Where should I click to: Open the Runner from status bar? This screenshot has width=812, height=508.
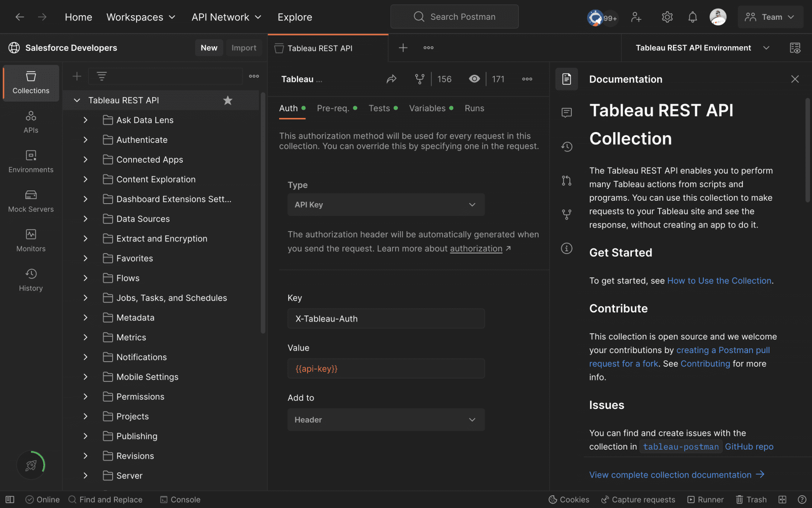[x=705, y=499]
